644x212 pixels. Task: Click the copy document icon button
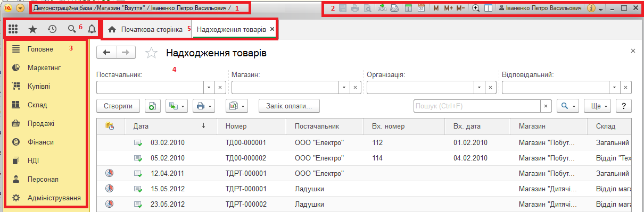153,106
